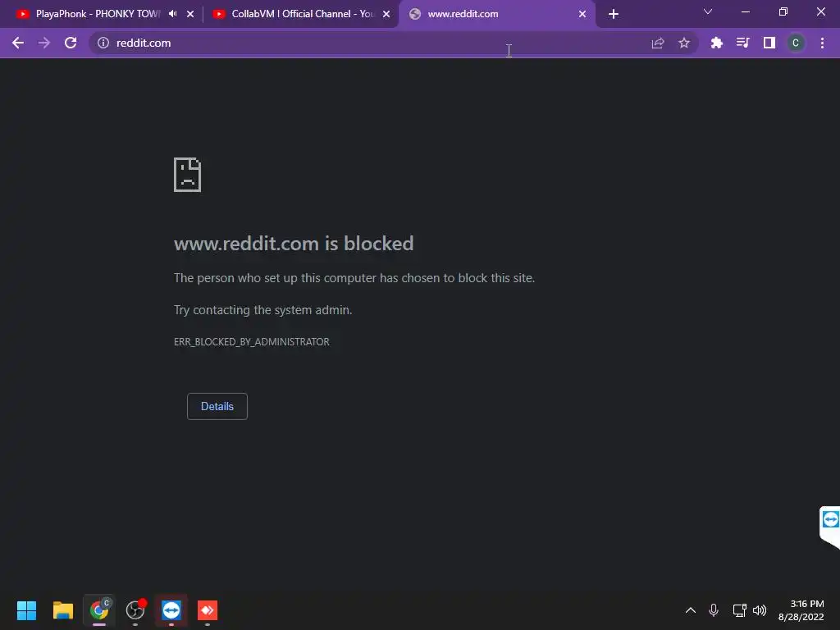View site information icon
The image size is (840, 630).
(103, 43)
